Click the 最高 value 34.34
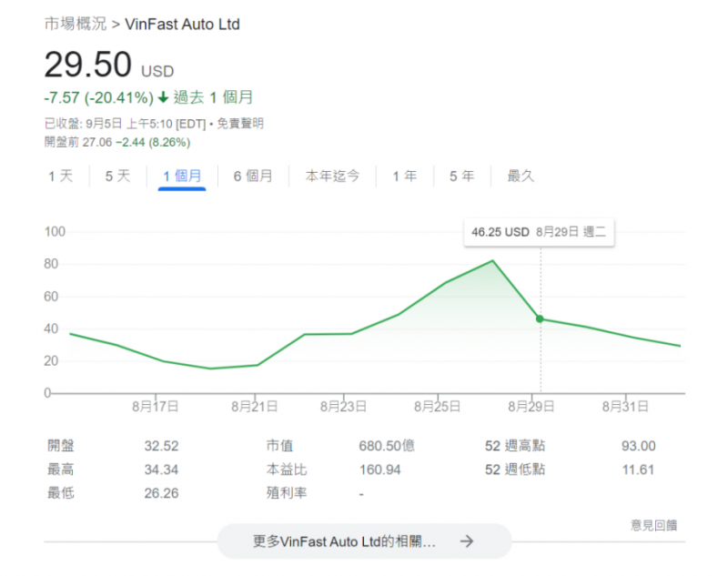 161,470
